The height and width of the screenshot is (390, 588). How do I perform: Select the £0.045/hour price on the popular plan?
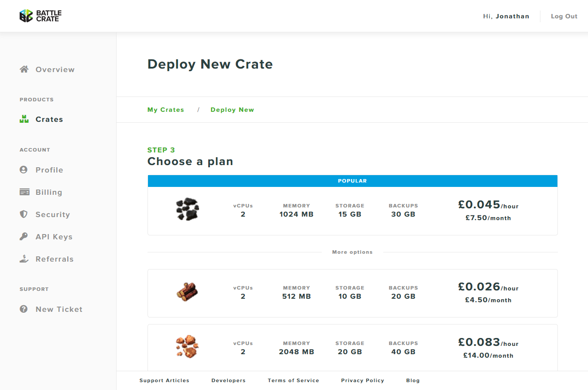[488, 204]
